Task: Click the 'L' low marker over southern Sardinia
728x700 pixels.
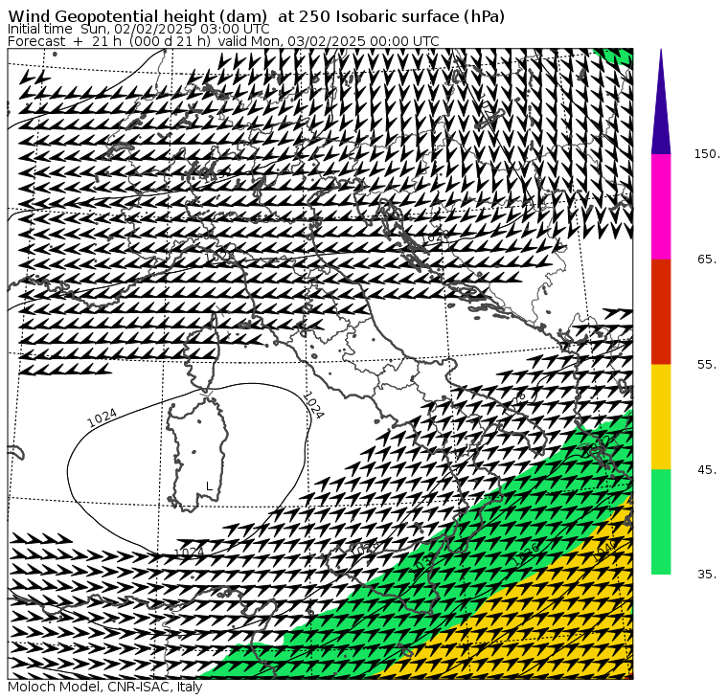Action: pos(209,486)
